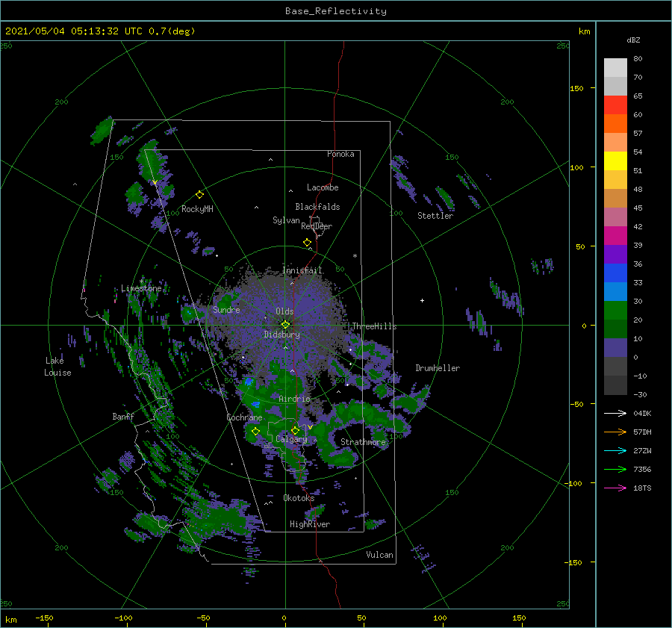Click the slate-blue swatch between 10 and 0
Viewport: 672px width, 628px height.
point(615,348)
